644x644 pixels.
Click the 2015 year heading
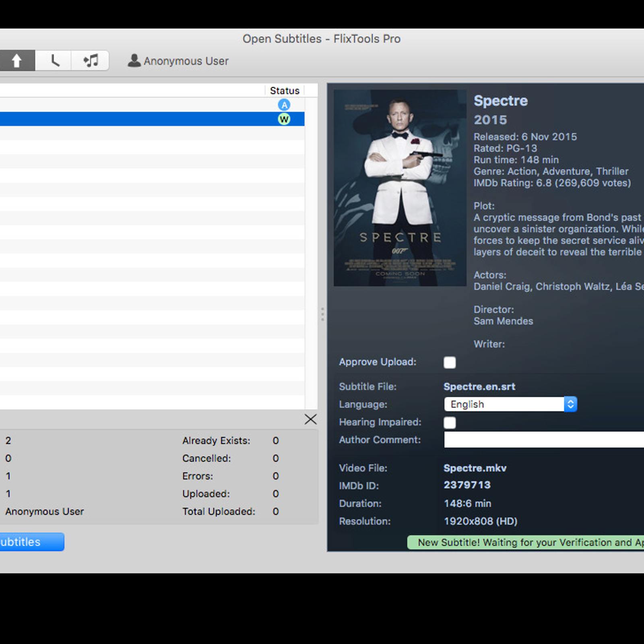(490, 120)
